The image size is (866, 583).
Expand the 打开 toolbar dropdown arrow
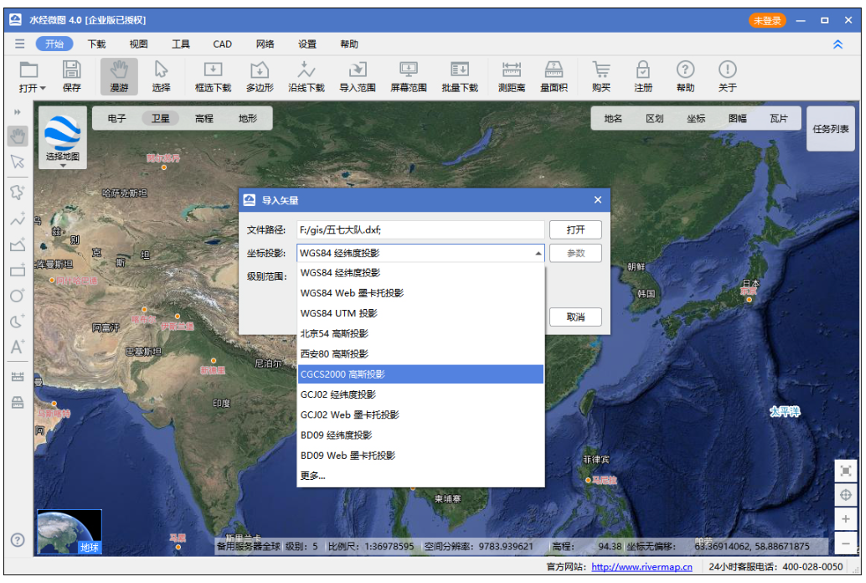click(43, 89)
